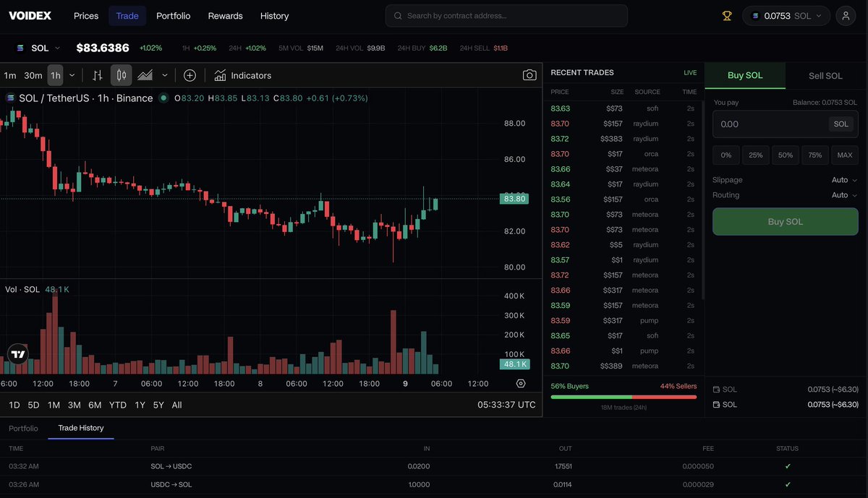Switch to the Sell SOL tab

[x=825, y=76]
